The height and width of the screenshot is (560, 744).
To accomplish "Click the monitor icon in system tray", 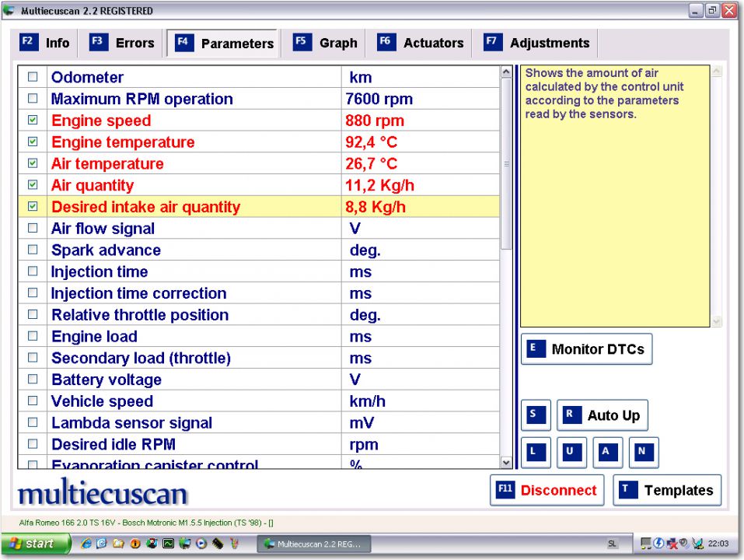I will click(x=646, y=544).
